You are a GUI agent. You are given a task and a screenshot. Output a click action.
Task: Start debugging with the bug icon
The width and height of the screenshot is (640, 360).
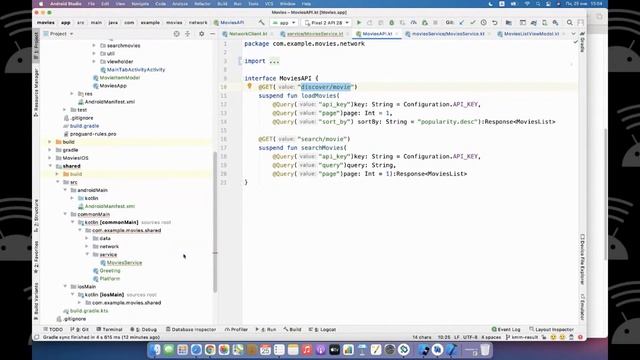point(391,22)
